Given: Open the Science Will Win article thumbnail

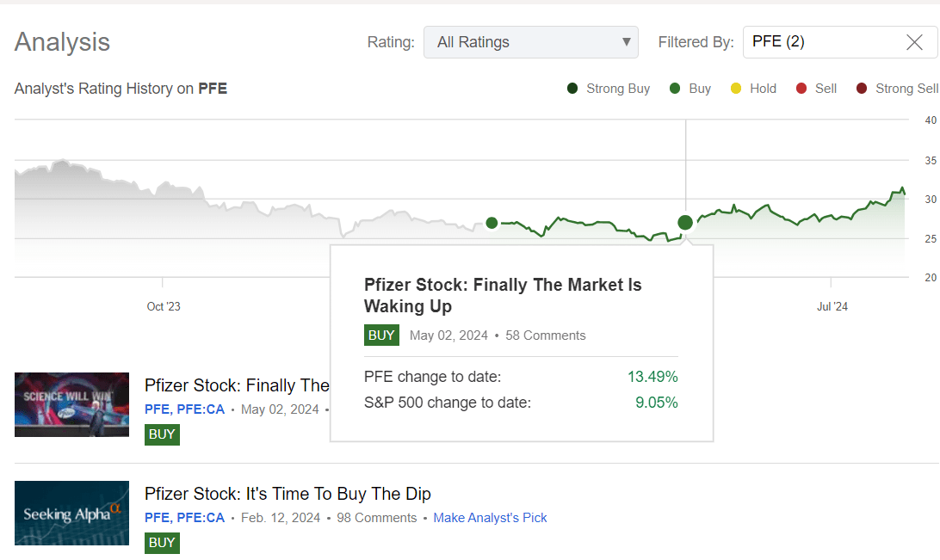Looking at the screenshot, I should pos(71,404).
